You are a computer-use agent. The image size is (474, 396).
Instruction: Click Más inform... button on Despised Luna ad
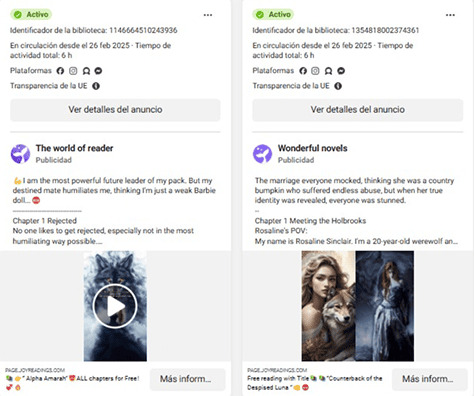pos(429,379)
